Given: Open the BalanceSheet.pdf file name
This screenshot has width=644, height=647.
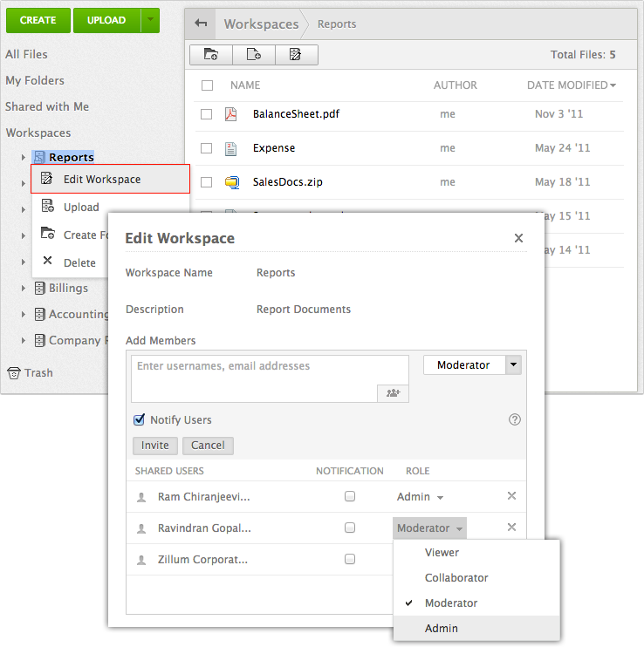Looking at the screenshot, I should 296,114.
